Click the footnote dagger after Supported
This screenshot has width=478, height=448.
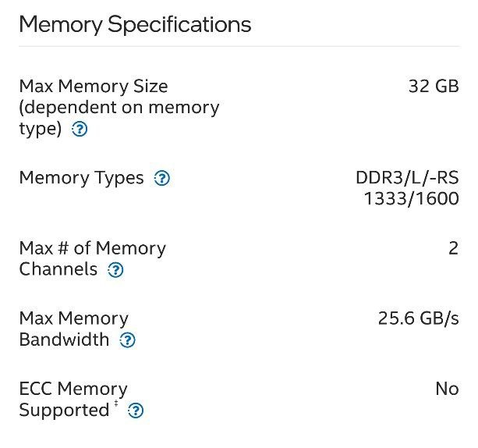tap(116, 404)
